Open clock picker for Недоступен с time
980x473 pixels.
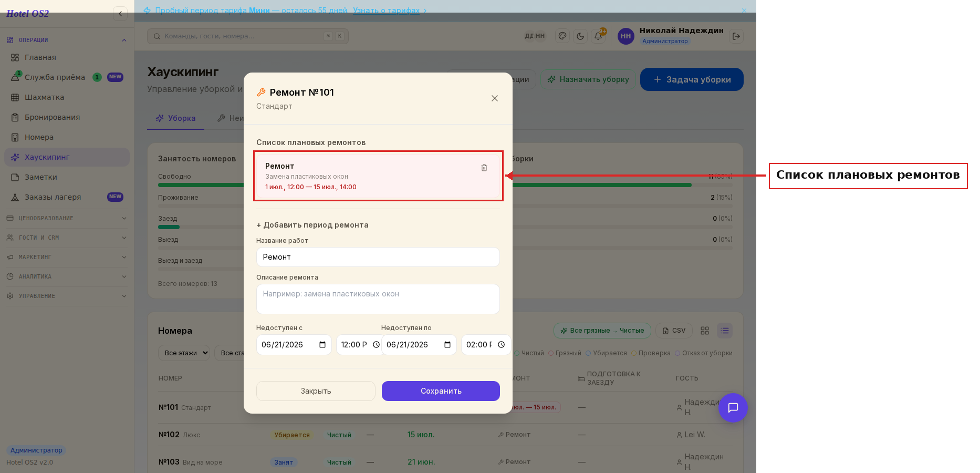[x=376, y=345]
